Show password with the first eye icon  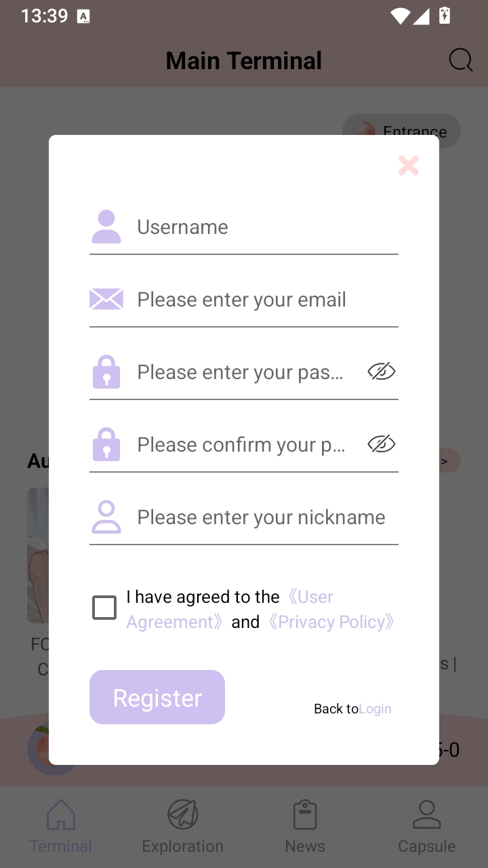(x=382, y=371)
